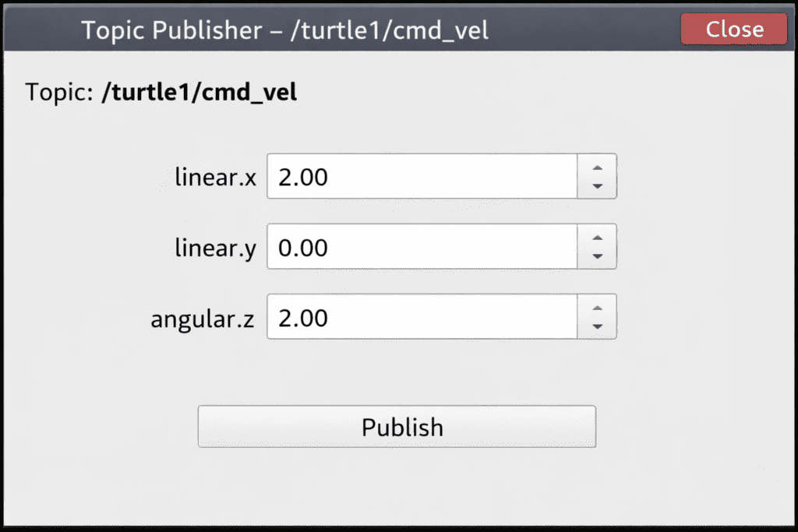The height and width of the screenshot is (532, 798).
Task: Click the "Topic:" label text
Action: pyautogui.click(x=60, y=93)
